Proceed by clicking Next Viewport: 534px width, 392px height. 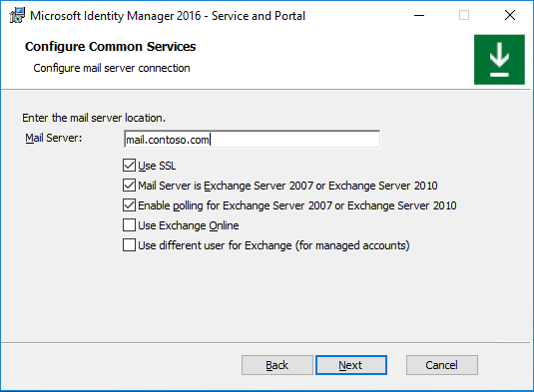(x=351, y=365)
